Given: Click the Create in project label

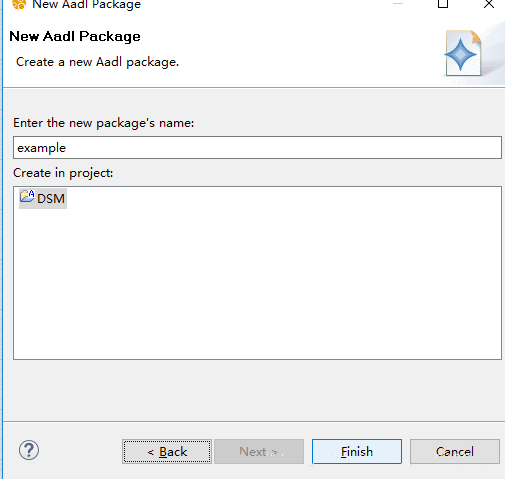Looking at the screenshot, I should pyautogui.click(x=63, y=173).
